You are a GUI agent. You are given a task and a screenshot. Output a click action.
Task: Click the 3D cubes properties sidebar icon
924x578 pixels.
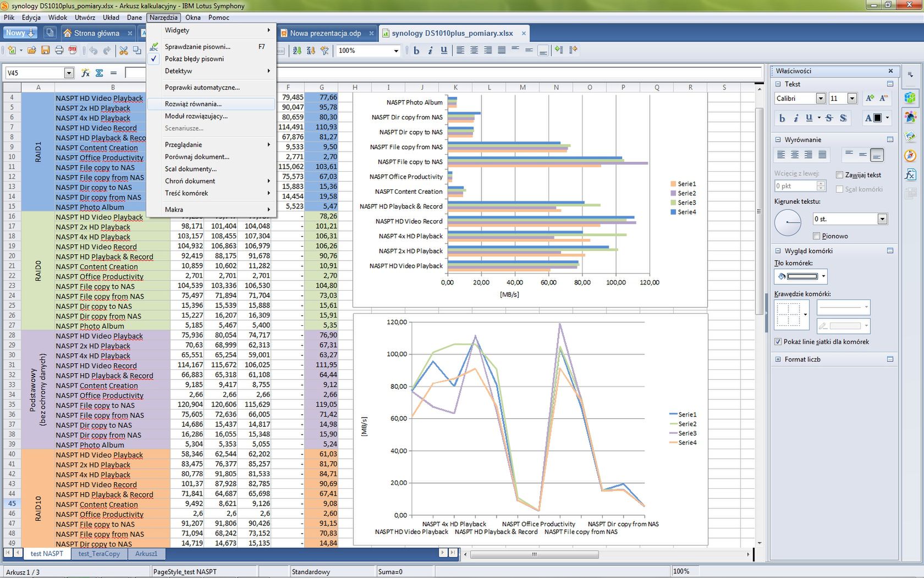click(910, 98)
